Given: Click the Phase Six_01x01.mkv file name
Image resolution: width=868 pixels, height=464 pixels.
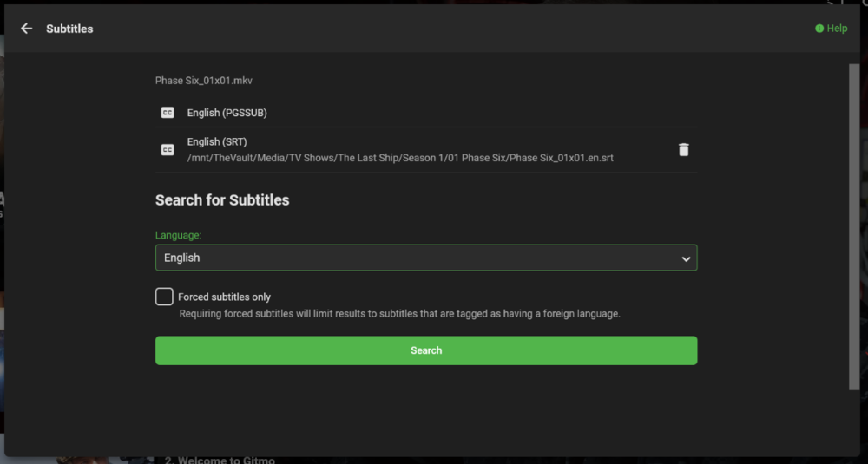Looking at the screenshot, I should coord(204,81).
